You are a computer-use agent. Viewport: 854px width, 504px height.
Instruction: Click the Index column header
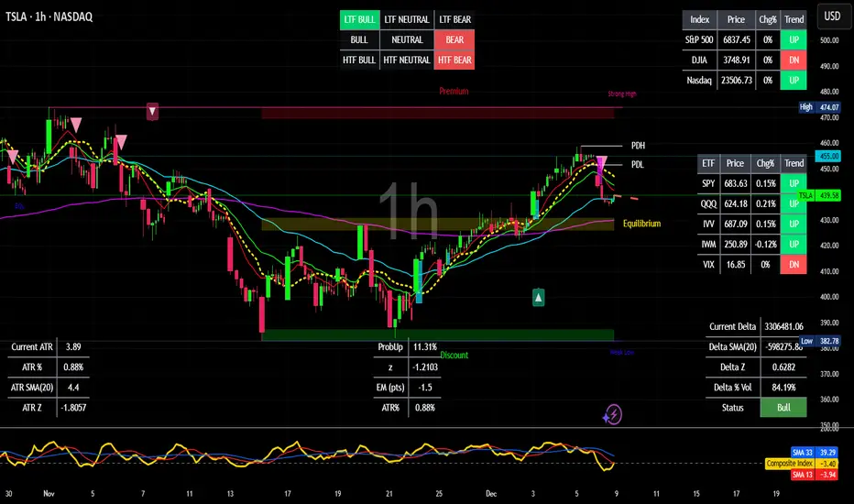(x=699, y=19)
